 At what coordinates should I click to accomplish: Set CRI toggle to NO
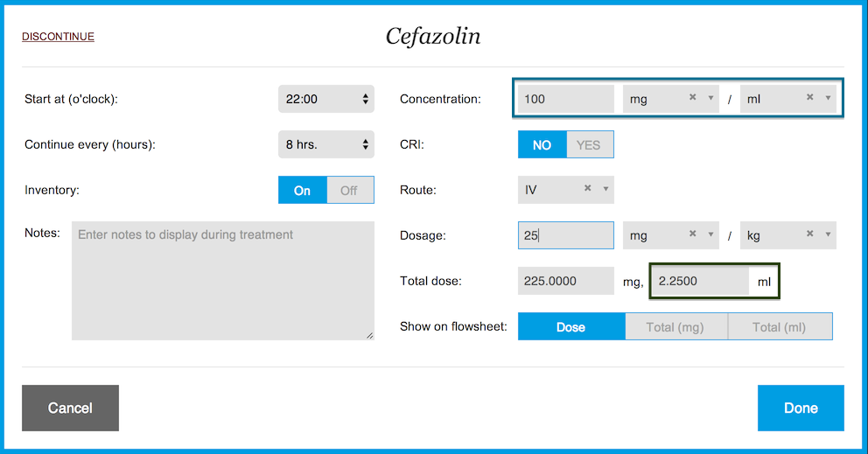[542, 145]
